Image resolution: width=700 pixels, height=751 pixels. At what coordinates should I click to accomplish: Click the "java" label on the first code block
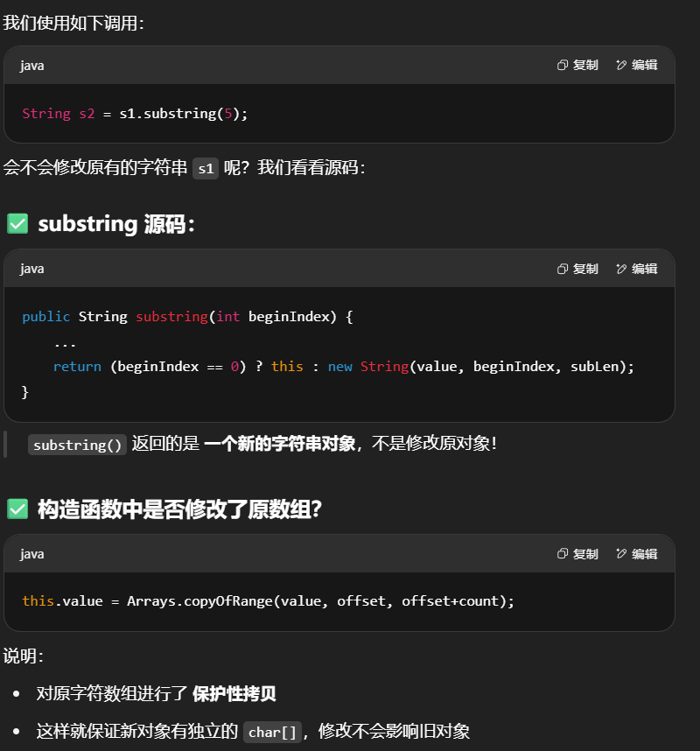[x=32, y=66]
